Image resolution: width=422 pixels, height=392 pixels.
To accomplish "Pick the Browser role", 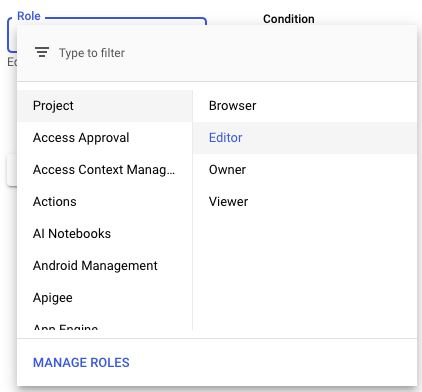I will pyautogui.click(x=305, y=106).
